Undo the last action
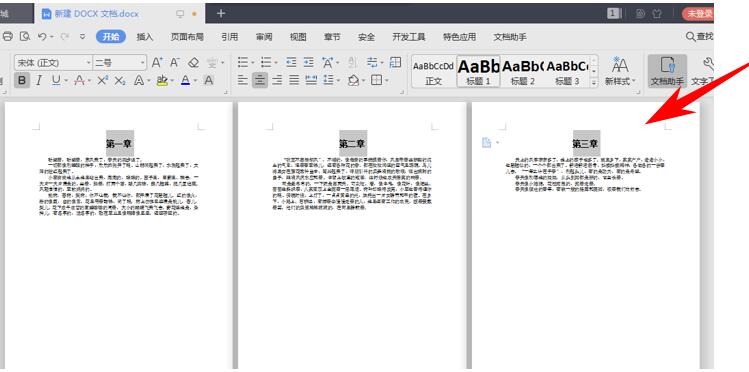The image size is (749, 372). (42, 36)
